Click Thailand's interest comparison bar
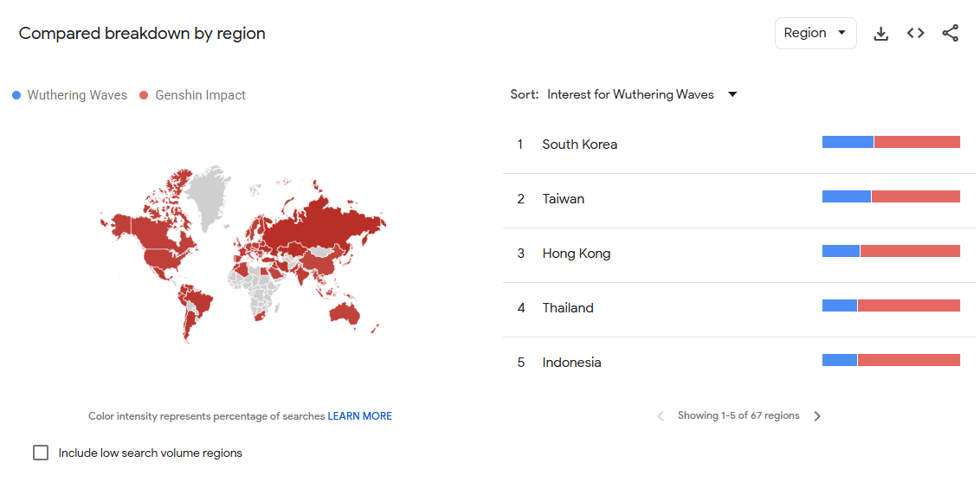The image size is (980, 495). [891, 305]
